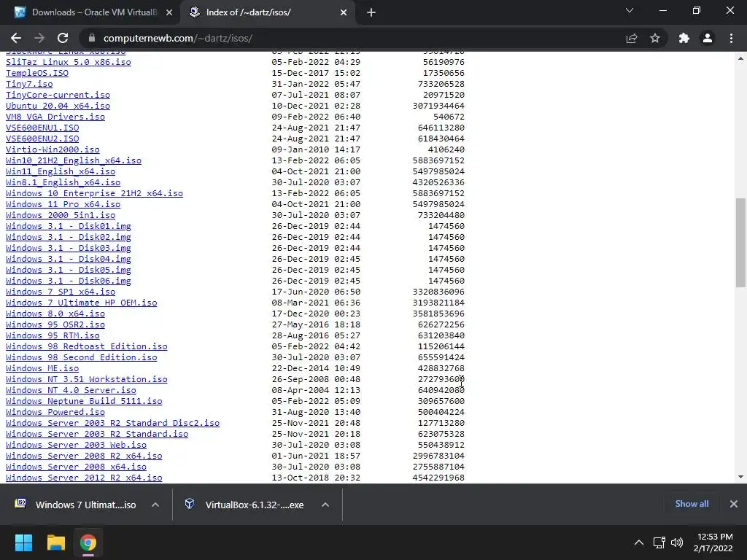
Task: Open the volume tray icon
Action: (x=677, y=542)
